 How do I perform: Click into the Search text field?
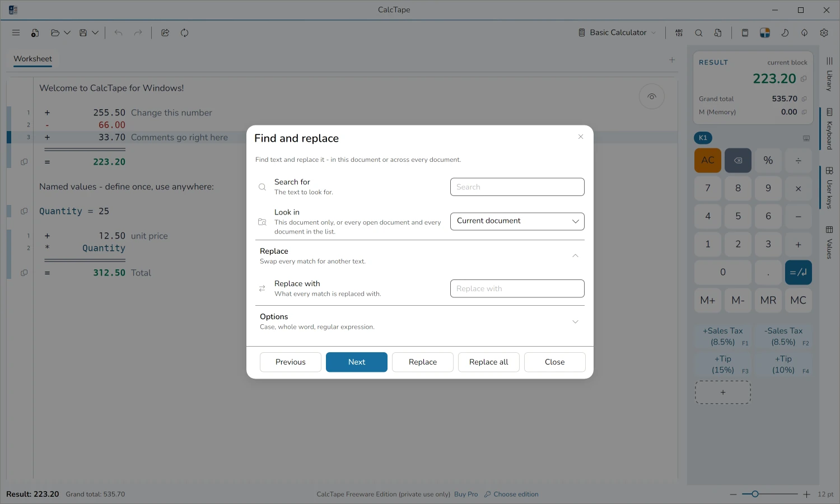coord(517,187)
